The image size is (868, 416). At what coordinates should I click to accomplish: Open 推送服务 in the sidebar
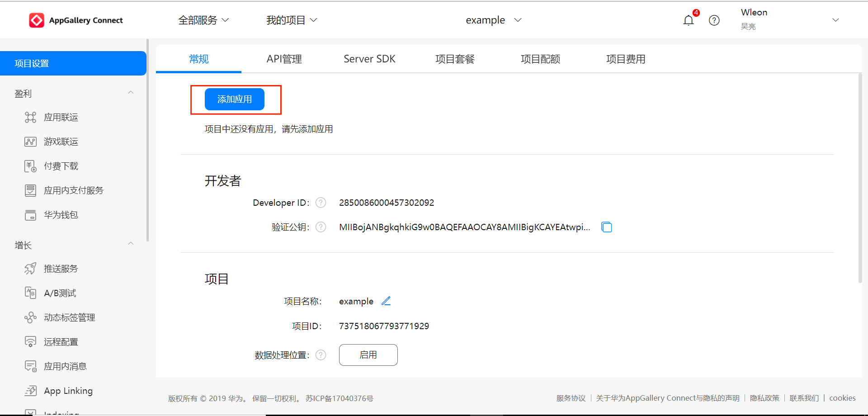tap(61, 269)
